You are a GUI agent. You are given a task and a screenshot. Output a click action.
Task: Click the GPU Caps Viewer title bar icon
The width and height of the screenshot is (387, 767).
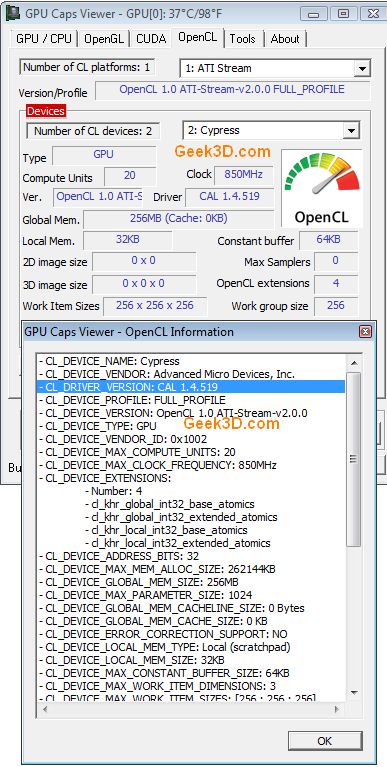pyautogui.click(x=12, y=13)
